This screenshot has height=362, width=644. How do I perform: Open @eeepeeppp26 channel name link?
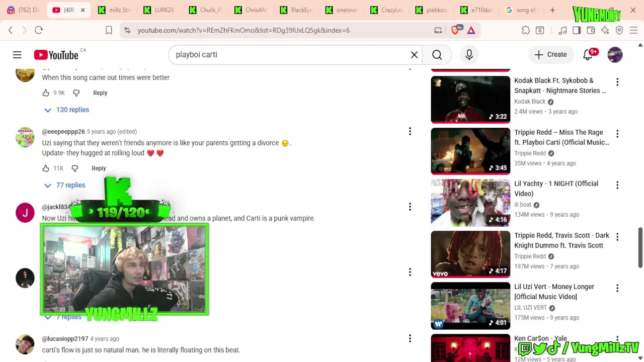coord(63,132)
